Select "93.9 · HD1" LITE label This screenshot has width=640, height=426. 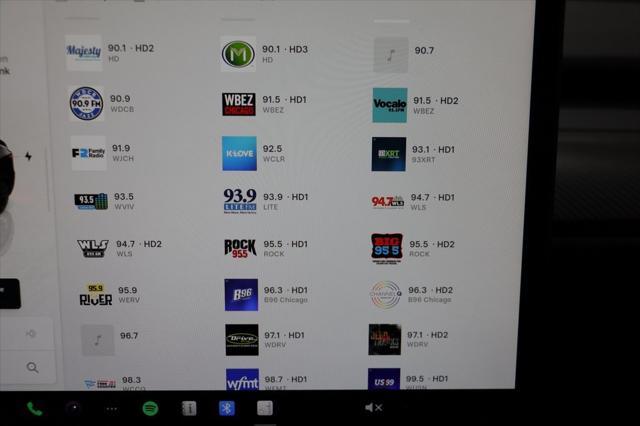pos(286,197)
